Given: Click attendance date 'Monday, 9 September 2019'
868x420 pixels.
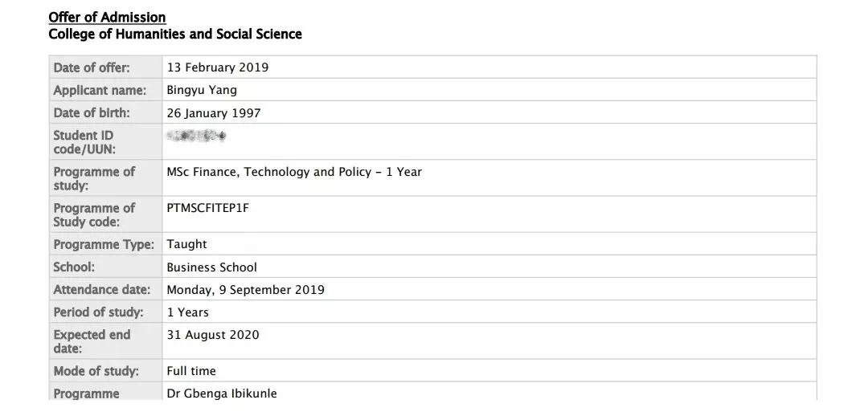Looking at the screenshot, I should click(246, 290).
